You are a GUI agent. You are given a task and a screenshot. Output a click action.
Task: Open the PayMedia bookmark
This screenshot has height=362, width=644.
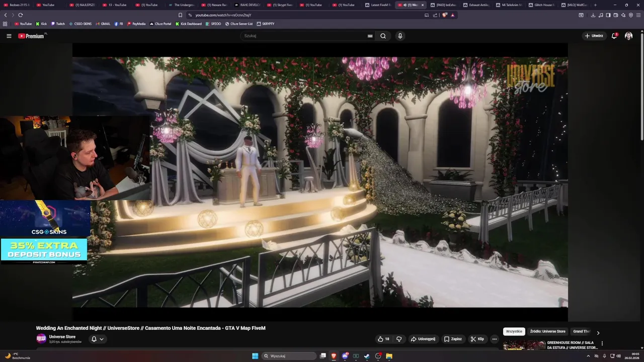pyautogui.click(x=136, y=24)
